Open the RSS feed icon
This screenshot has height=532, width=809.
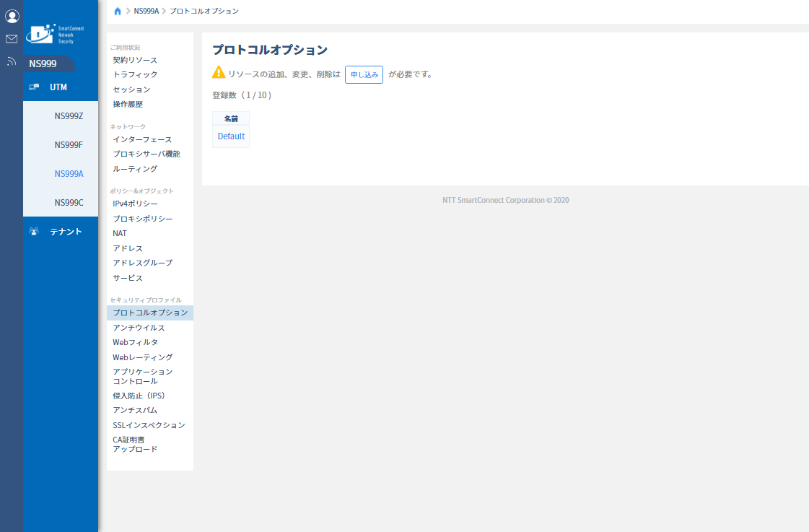pos(12,61)
